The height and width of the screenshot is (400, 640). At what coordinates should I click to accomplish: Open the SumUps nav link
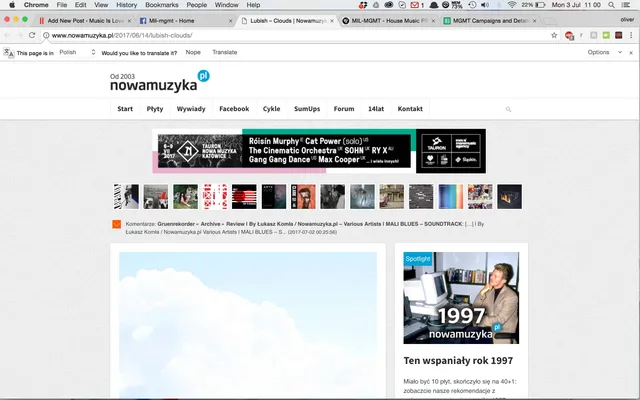(307, 109)
